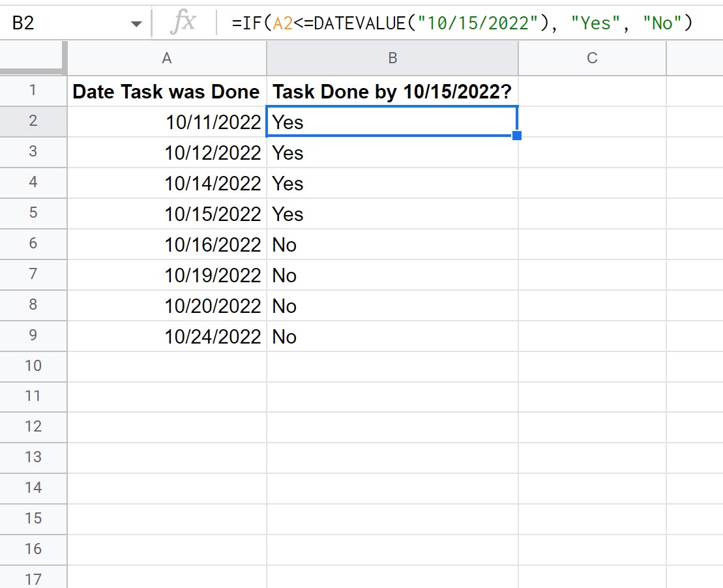Image resolution: width=723 pixels, height=588 pixels.
Task: Select row 1 header
Action: coord(33,91)
